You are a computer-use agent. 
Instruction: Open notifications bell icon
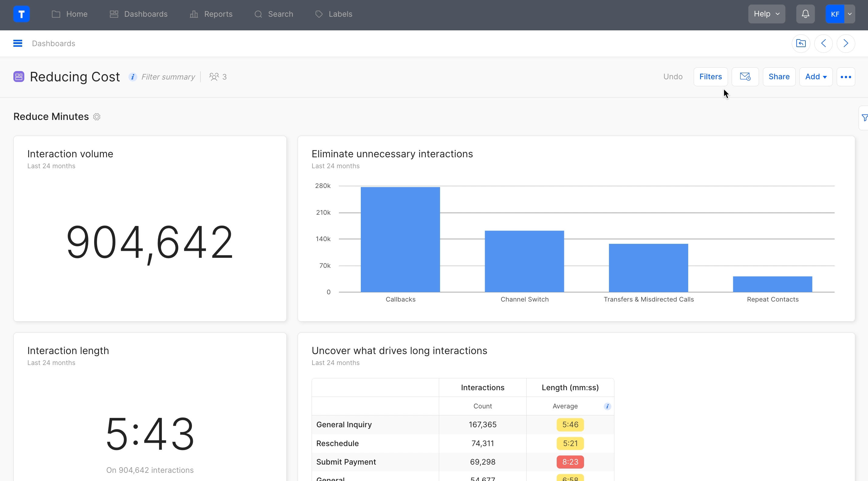[x=805, y=14]
